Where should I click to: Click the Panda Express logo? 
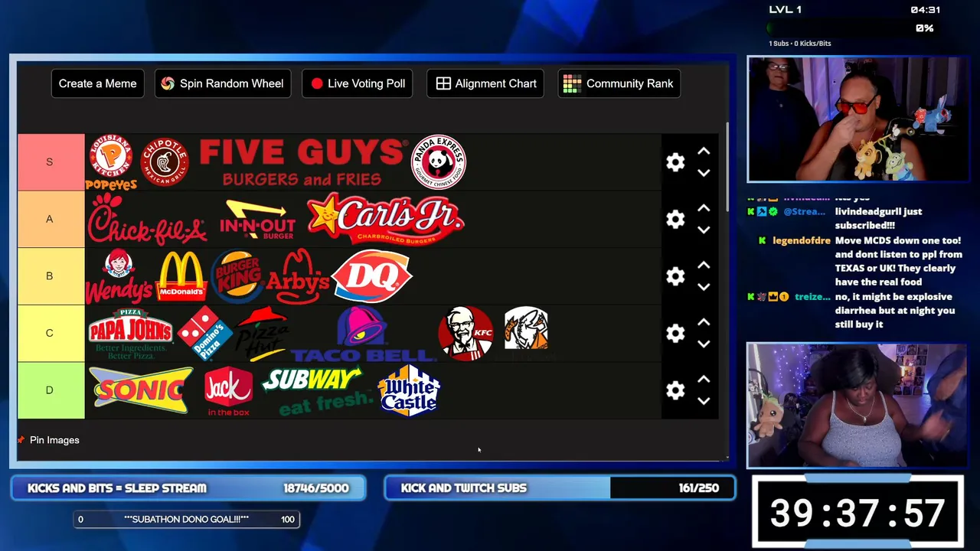click(x=439, y=162)
